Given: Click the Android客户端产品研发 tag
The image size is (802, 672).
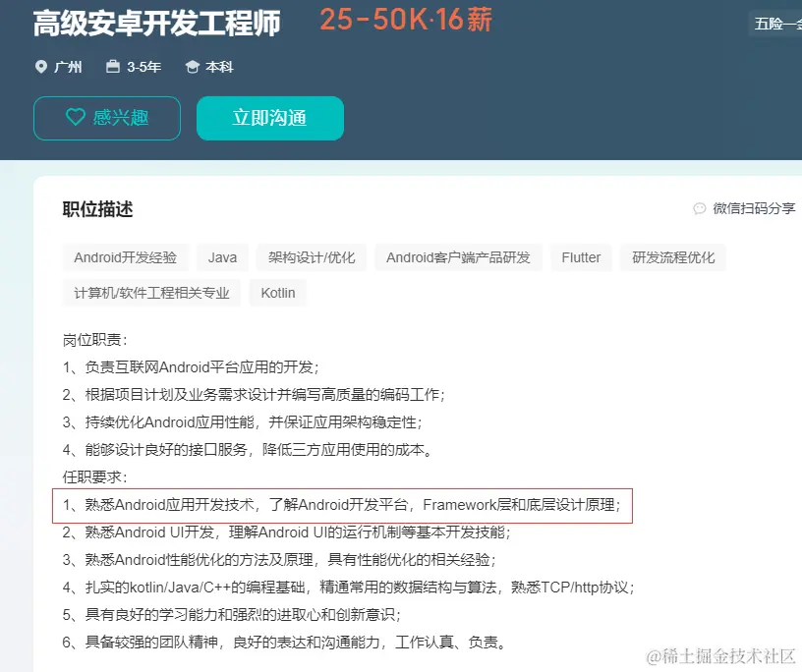Looking at the screenshot, I should click(x=457, y=256).
